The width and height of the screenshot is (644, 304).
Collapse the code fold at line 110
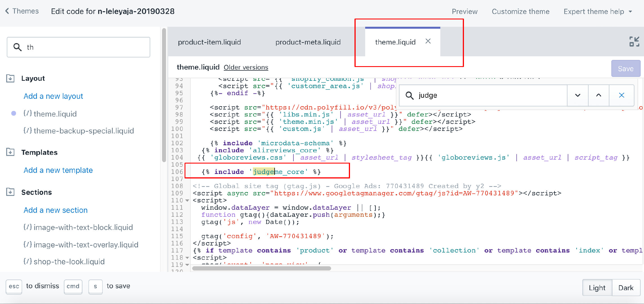[x=187, y=201]
